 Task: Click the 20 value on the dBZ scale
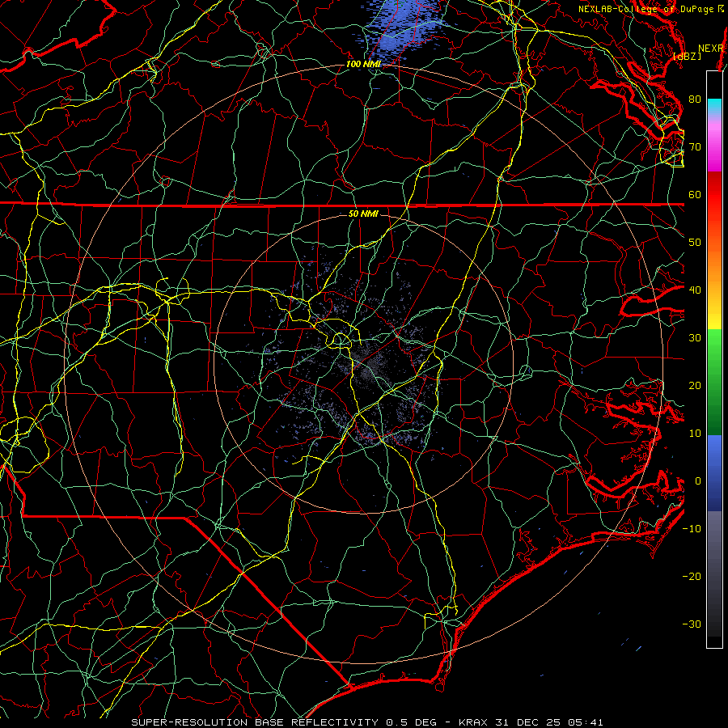point(695,386)
